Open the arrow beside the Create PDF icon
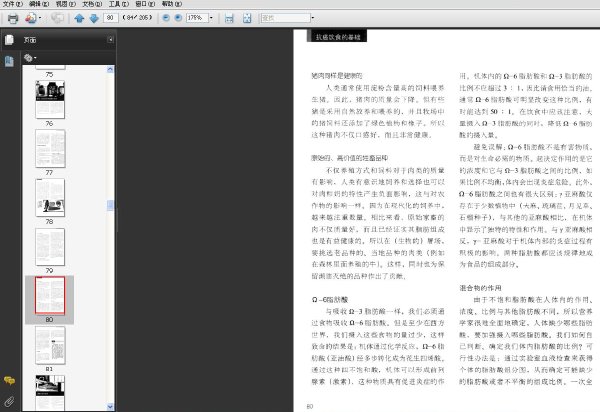 (40, 18)
